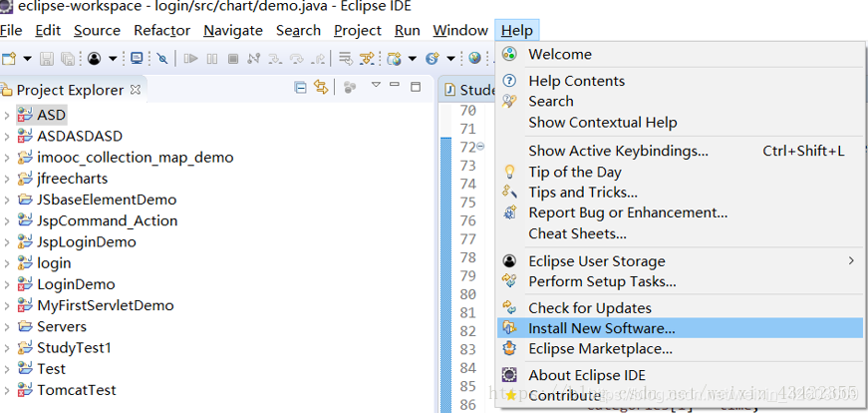Select the MyFirstServletDemo project
The width and height of the screenshot is (868, 413).
106,305
